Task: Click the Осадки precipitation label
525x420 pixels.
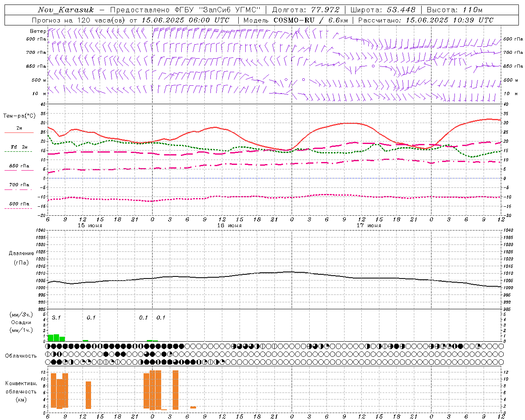Action: (x=21, y=322)
